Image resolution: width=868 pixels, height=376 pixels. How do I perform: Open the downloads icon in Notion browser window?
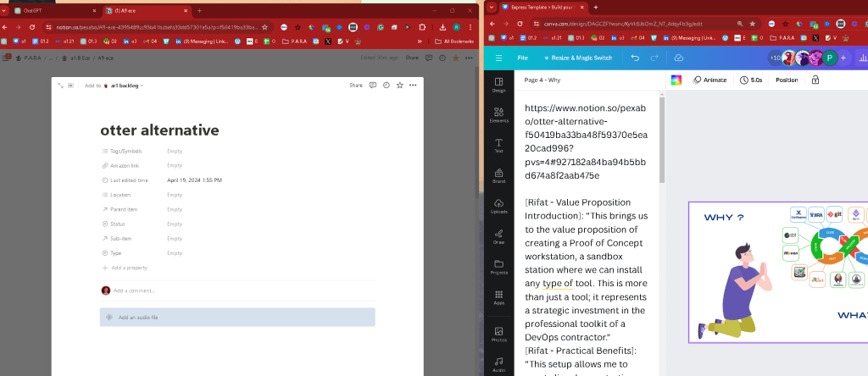click(x=442, y=26)
